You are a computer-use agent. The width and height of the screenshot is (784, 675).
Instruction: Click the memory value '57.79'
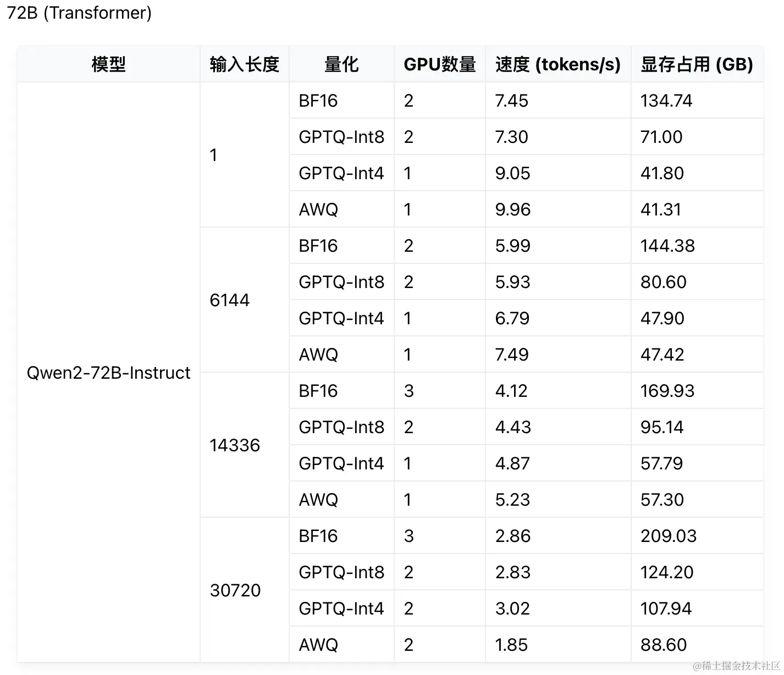coord(661,463)
